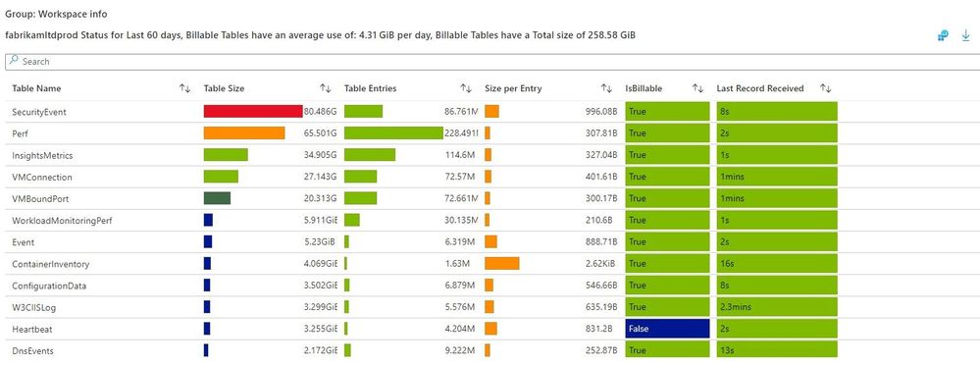Select the ContainerInventory table name
Image resolution: width=980 pixels, height=365 pixels.
tap(51, 264)
